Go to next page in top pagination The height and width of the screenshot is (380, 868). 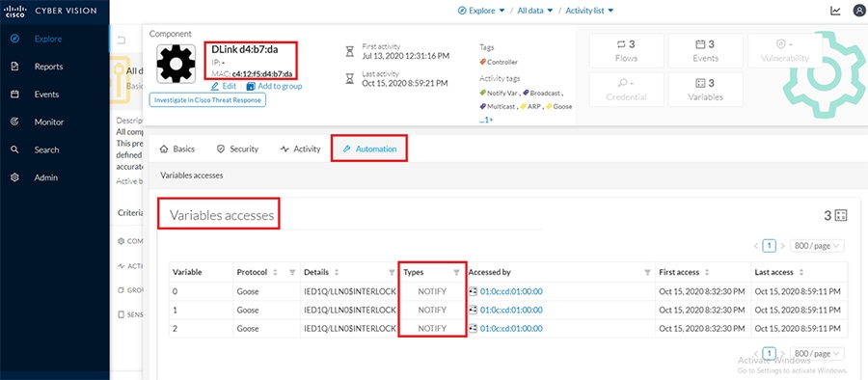(x=783, y=245)
